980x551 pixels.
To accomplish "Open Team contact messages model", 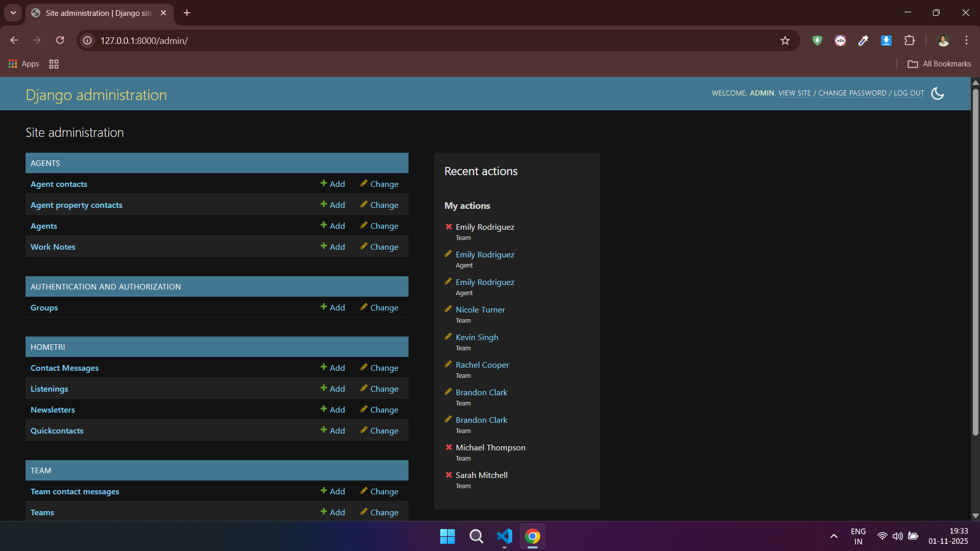I will point(75,491).
